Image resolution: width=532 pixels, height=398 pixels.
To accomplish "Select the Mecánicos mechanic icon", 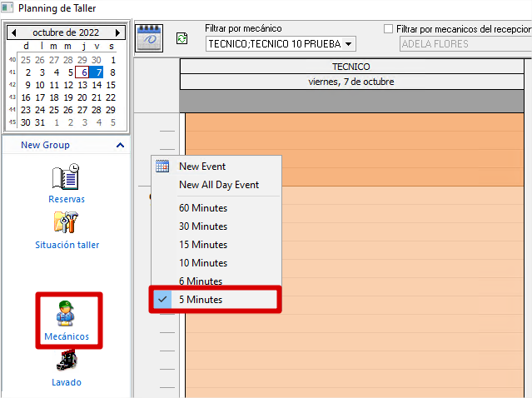I will click(67, 315).
